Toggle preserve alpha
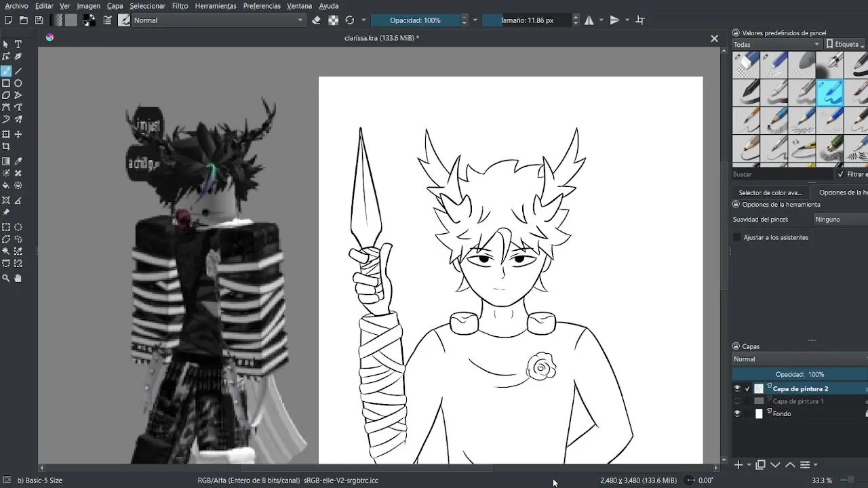 pyautogui.click(x=333, y=20)
